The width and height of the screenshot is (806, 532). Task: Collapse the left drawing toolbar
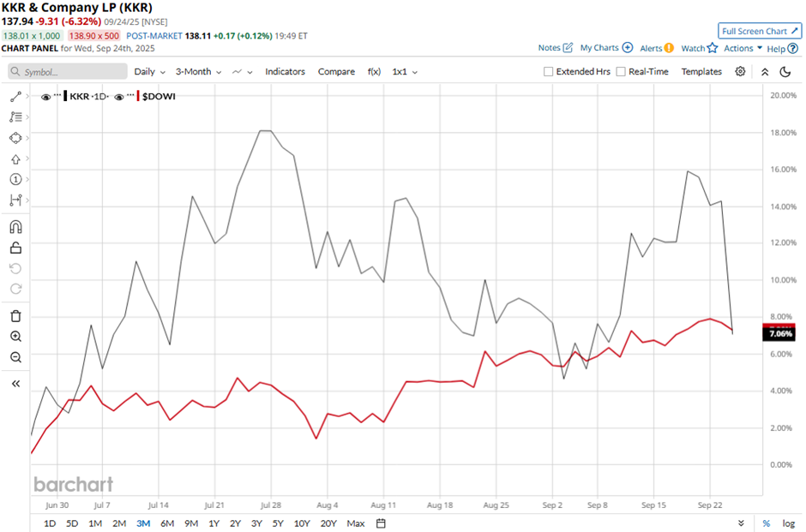point(15,384)
